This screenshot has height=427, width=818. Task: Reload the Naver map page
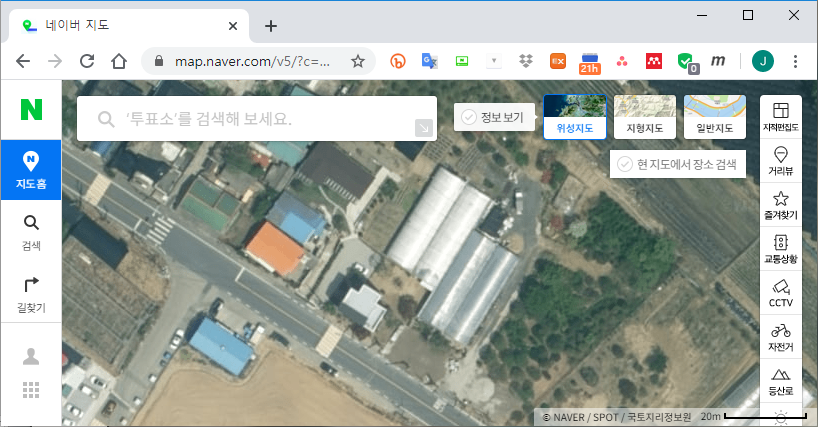[x=87, y=61]
